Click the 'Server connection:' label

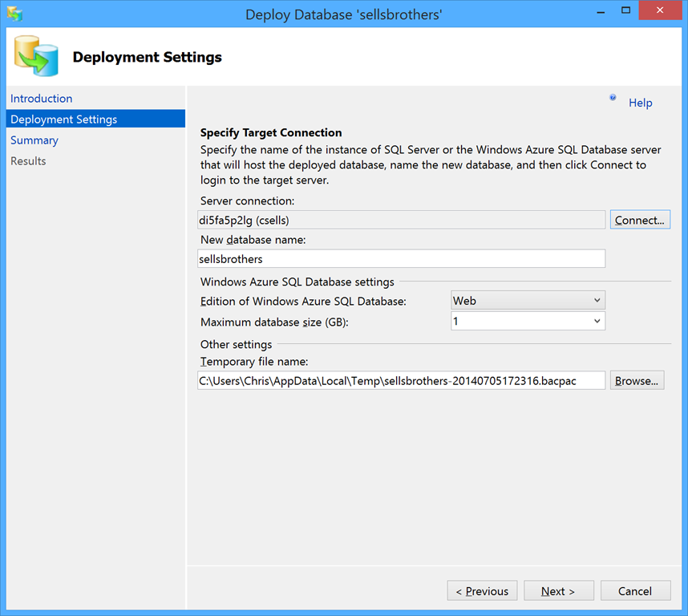click(248, 201)
